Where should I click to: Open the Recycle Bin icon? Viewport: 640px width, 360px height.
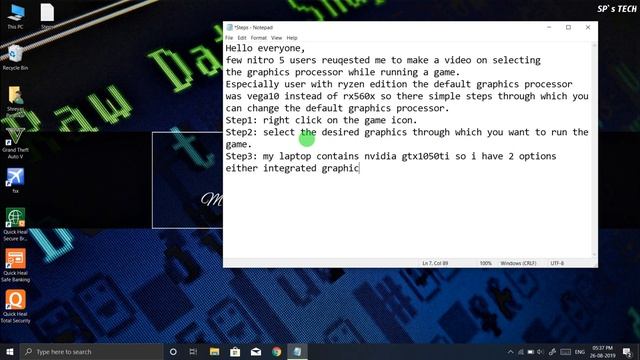coord(16,58)
